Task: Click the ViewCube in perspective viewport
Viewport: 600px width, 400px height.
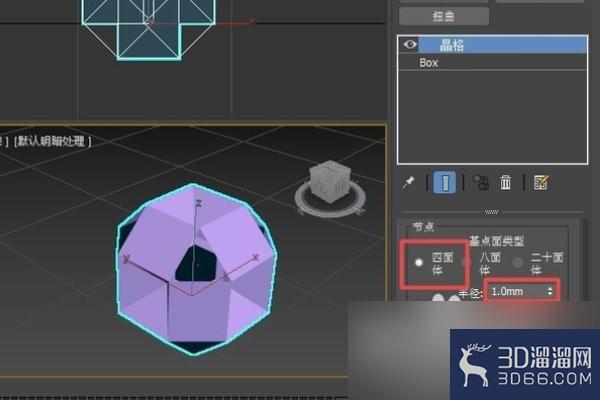Action: [x=329, y=181]
